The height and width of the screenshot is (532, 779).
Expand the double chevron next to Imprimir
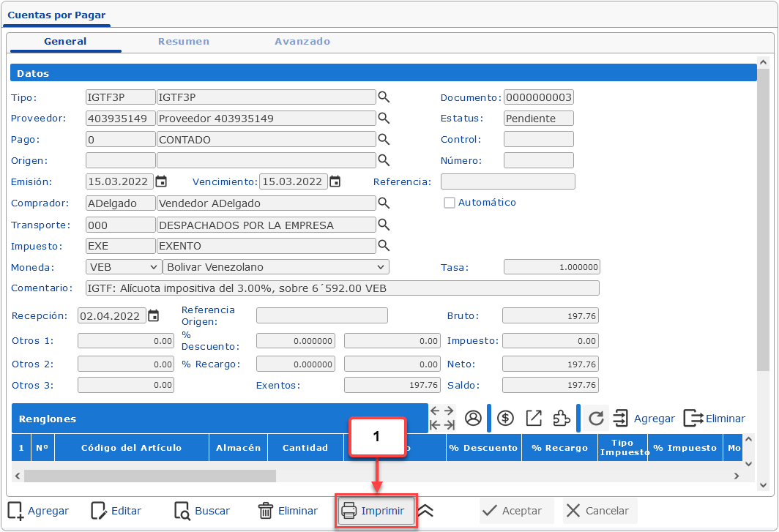425,511
